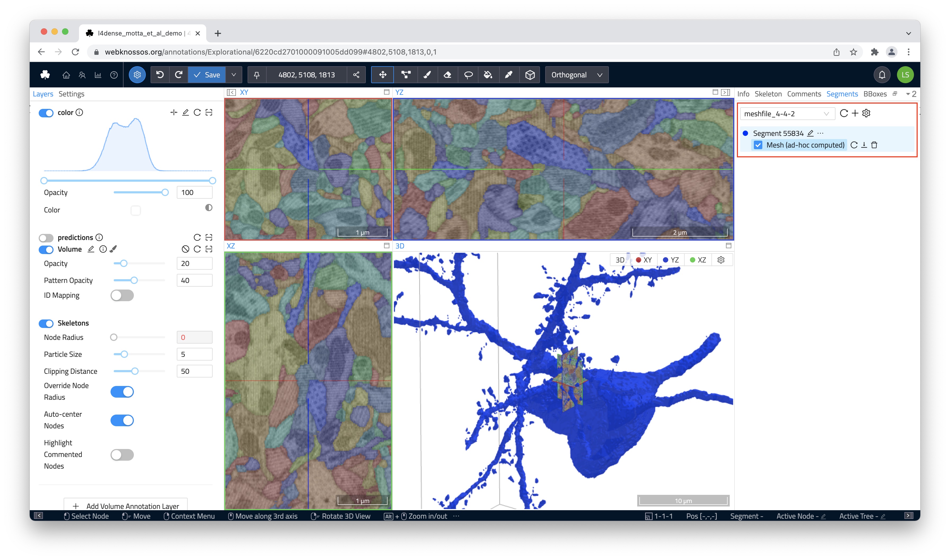Collapse the right sidebar from the status bar
This screenshot has width=950, height=560.
tap(909, 515)
